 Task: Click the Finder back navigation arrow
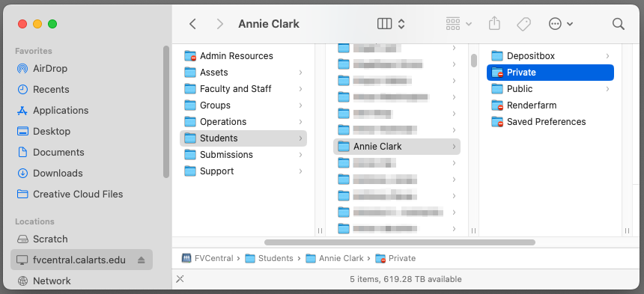click(192, 24)
